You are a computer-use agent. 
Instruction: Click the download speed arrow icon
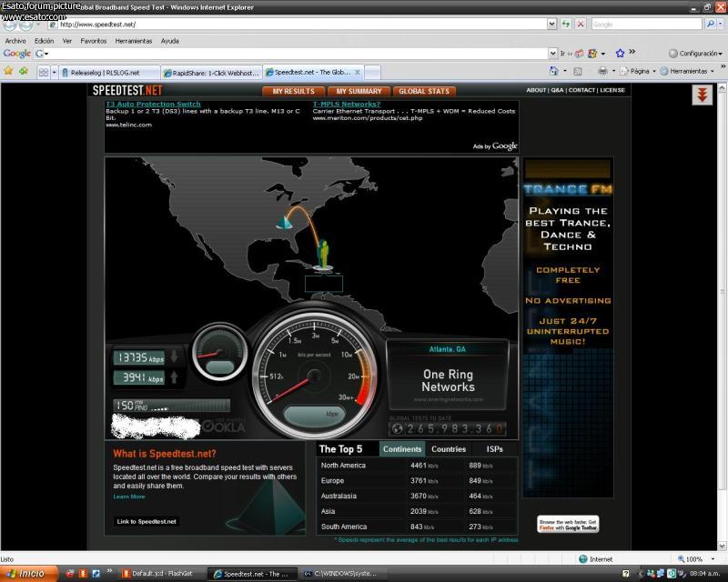174,356
